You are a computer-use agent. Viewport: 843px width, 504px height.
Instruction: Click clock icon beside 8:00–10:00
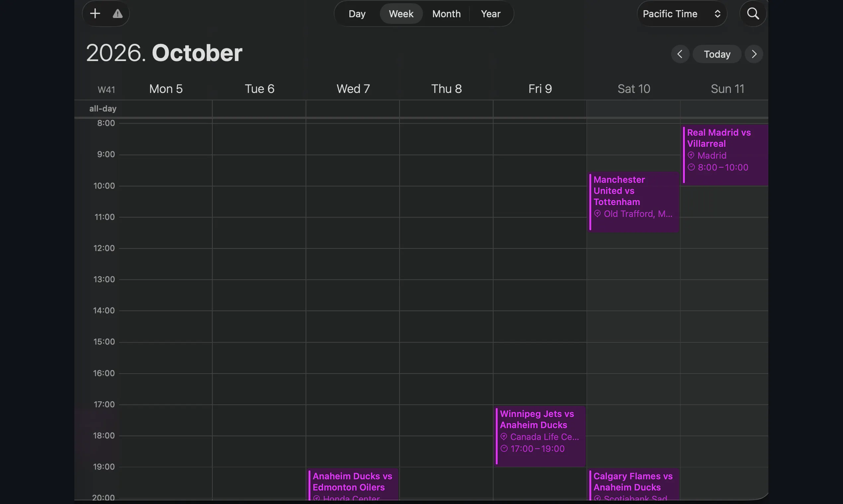pos(691,167)
